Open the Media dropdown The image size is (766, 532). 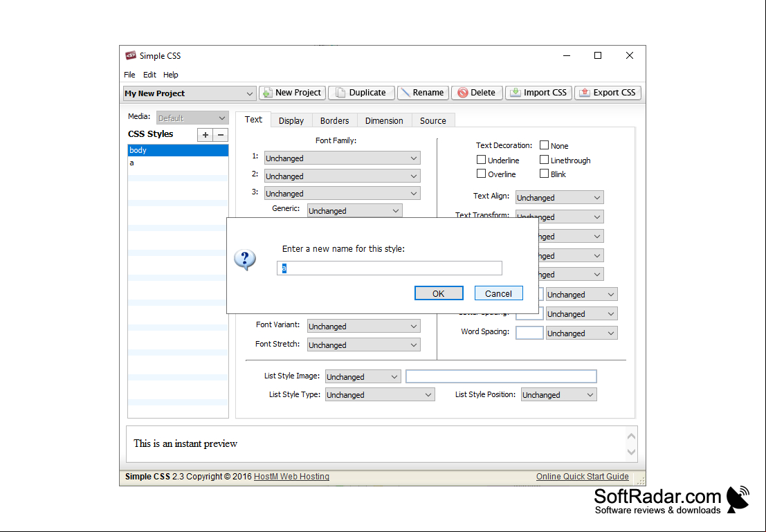192,118
